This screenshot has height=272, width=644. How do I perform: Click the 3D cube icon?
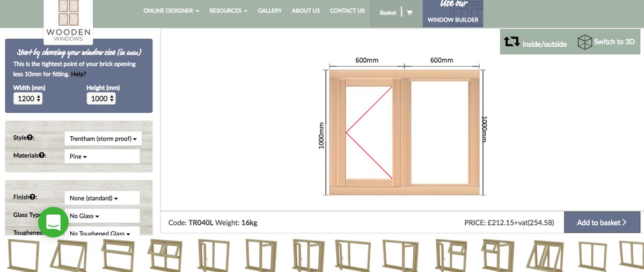584,43
